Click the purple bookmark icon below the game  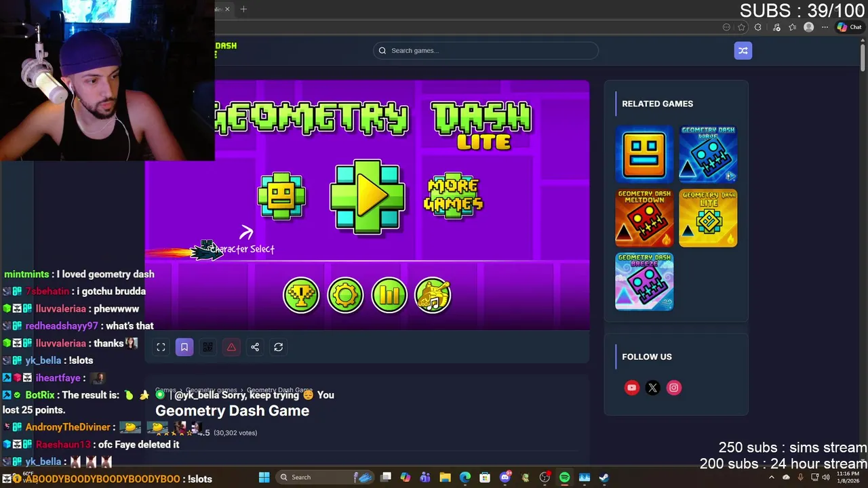click(x=184, y=347)
